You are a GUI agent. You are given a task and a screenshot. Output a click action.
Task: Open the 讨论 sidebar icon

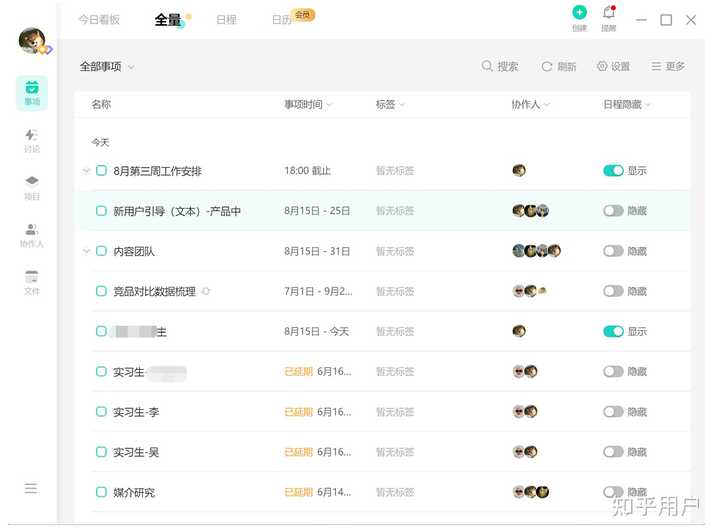click(x=32, y=139)
